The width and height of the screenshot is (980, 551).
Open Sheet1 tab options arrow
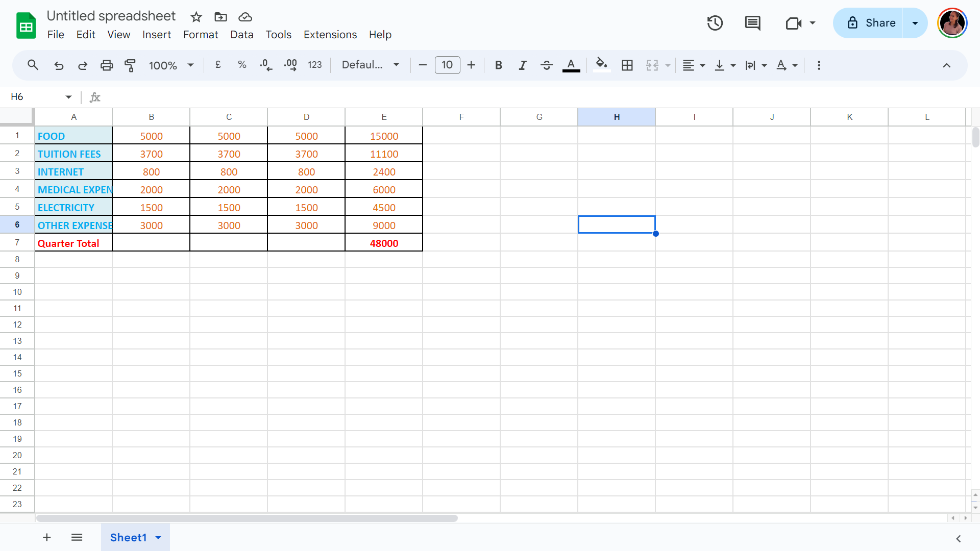(x=158, y=538)
